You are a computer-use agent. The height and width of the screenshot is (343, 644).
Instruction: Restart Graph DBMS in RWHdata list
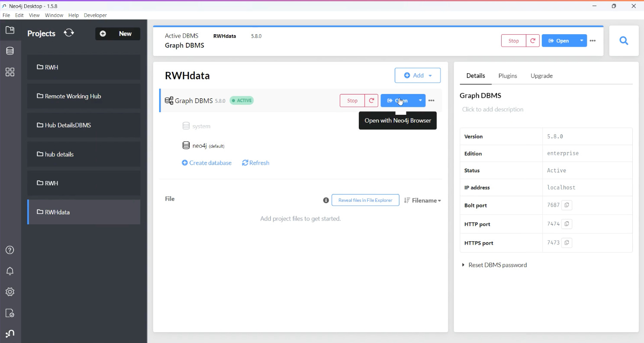[371, 100]
